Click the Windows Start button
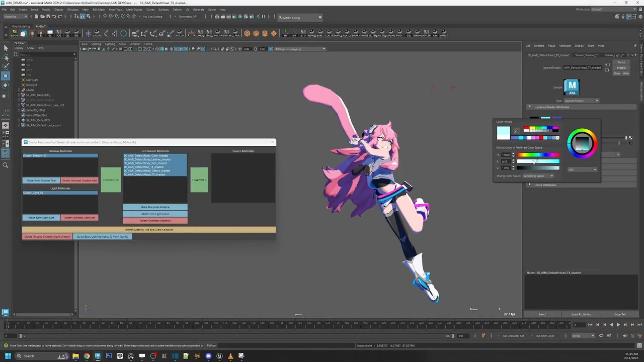Viewport: 644px width, 362px height. click(8, 356)
